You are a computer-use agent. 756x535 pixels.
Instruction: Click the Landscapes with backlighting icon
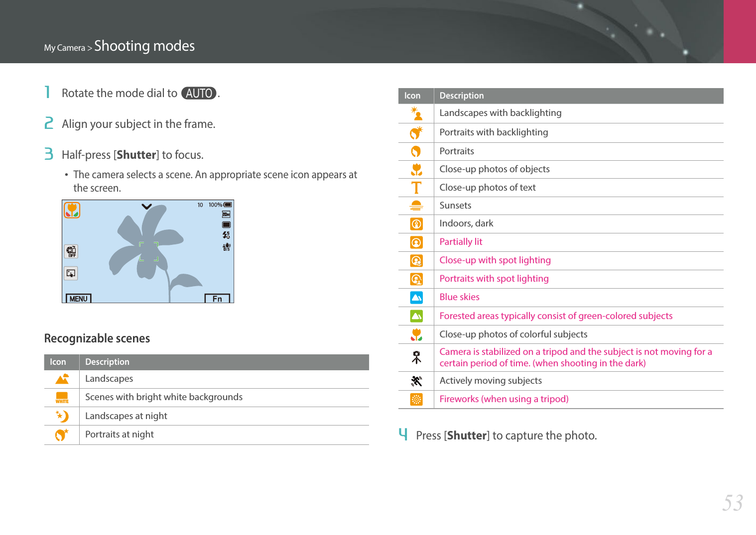(416, 113)
